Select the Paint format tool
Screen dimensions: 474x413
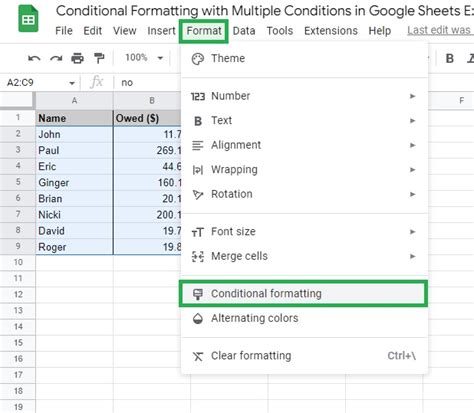click(99, 58)
